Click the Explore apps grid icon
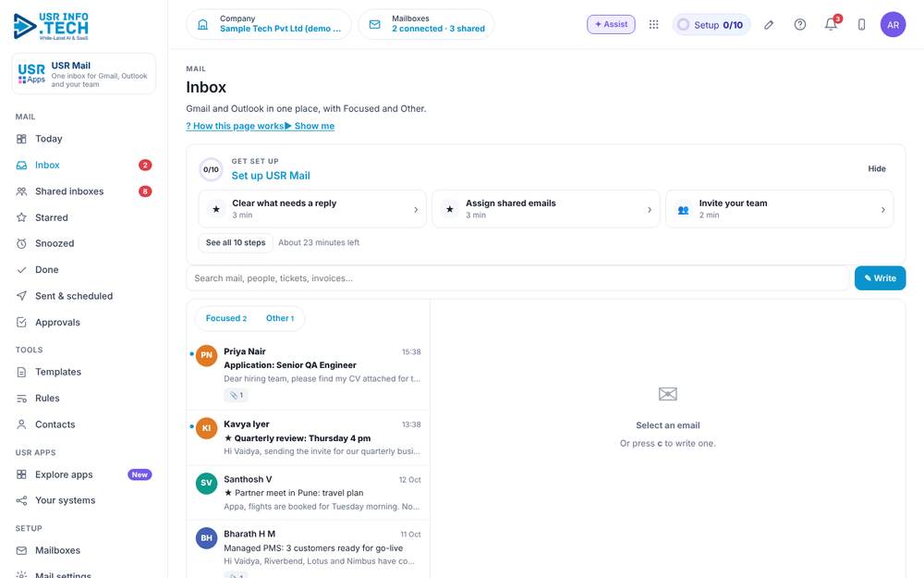 21,474
